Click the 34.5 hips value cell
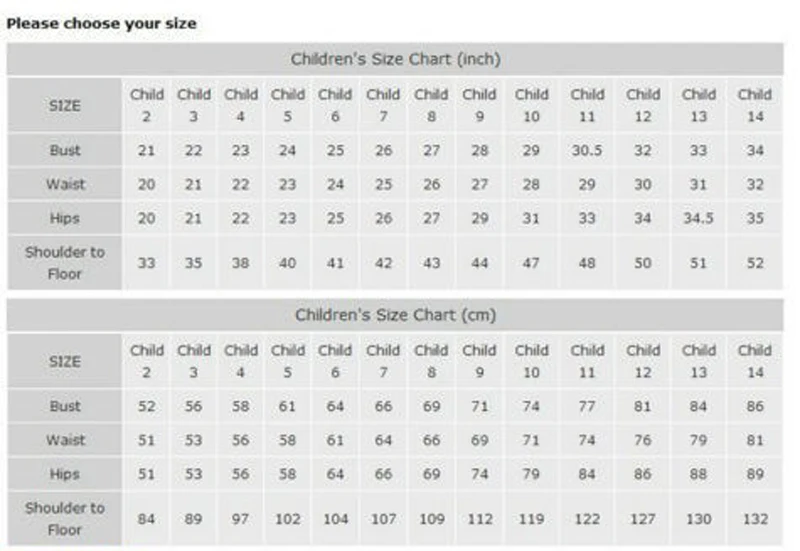The width and height of the screenshot is (800, 551). point(698,218)
